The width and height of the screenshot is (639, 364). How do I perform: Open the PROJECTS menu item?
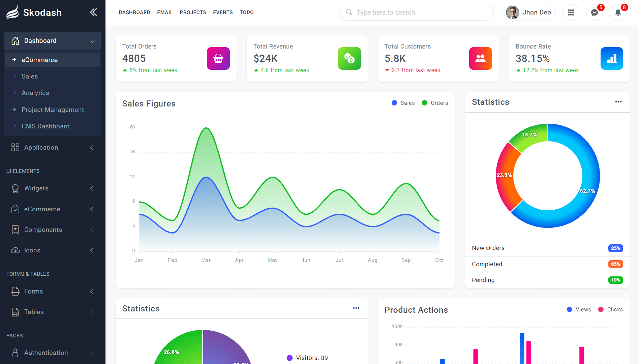pos(193,12)
